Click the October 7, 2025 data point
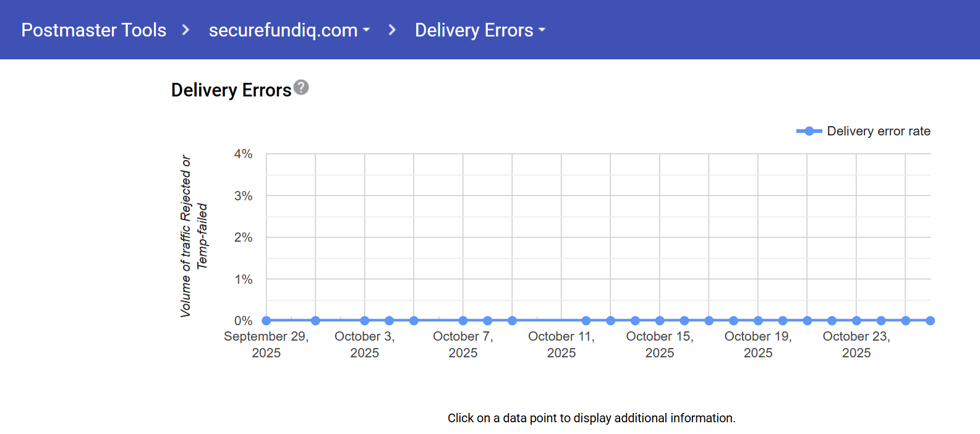 (463, 321)
